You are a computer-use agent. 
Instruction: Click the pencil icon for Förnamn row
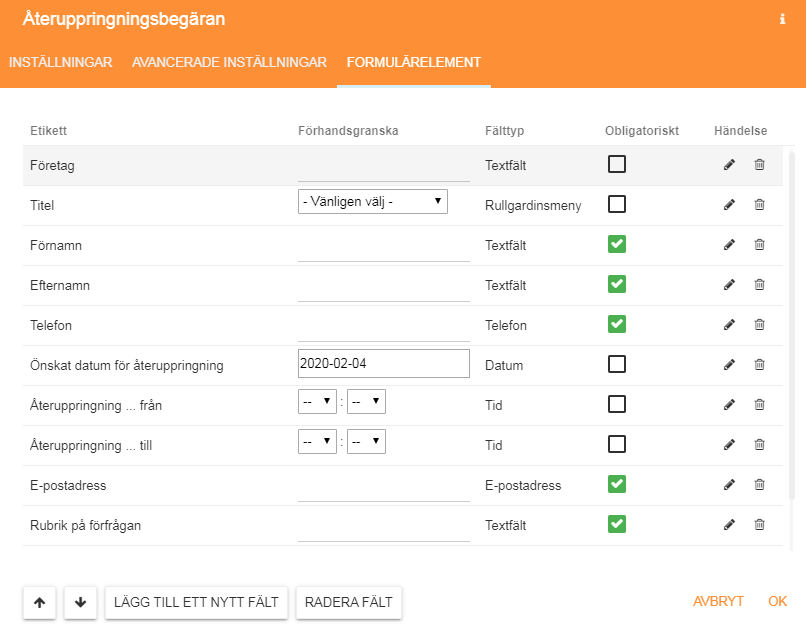[729, 245]
